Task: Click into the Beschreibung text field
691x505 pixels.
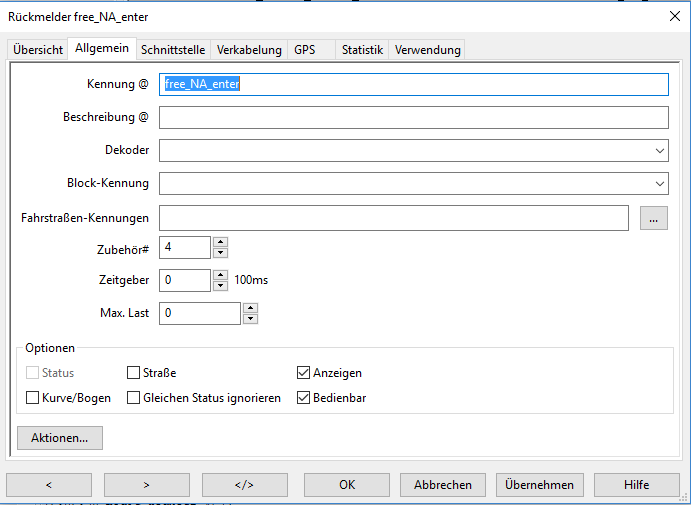Action: (x=413, y=118)
